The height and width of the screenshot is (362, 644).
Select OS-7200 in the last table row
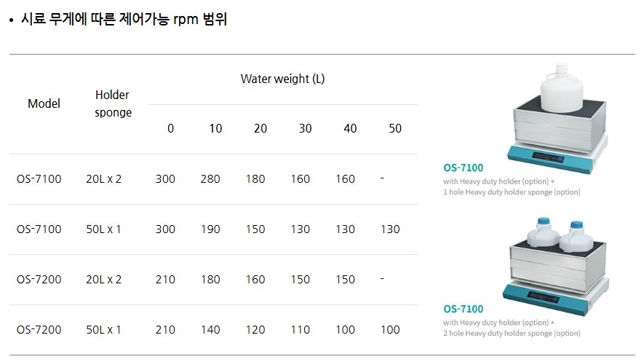[39, 329]
